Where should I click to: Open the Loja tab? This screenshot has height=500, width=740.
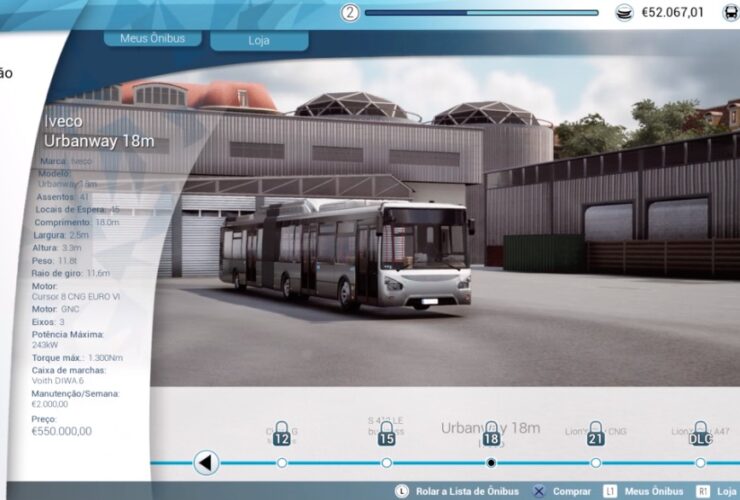[259, 41]
